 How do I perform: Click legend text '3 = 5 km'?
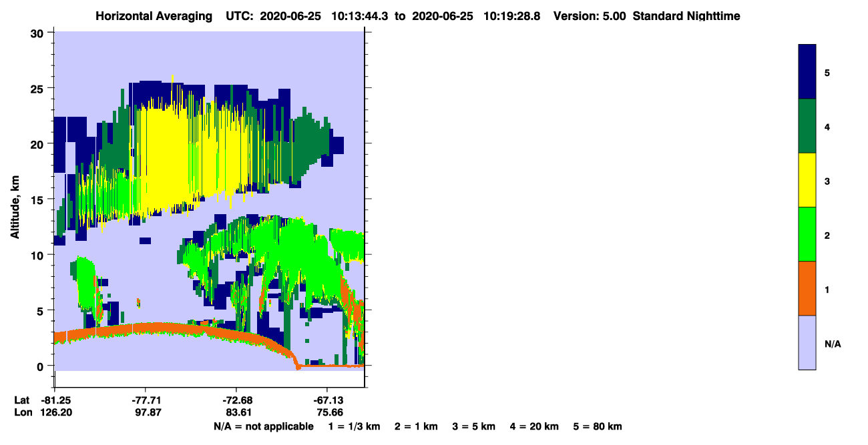[473, 426]
